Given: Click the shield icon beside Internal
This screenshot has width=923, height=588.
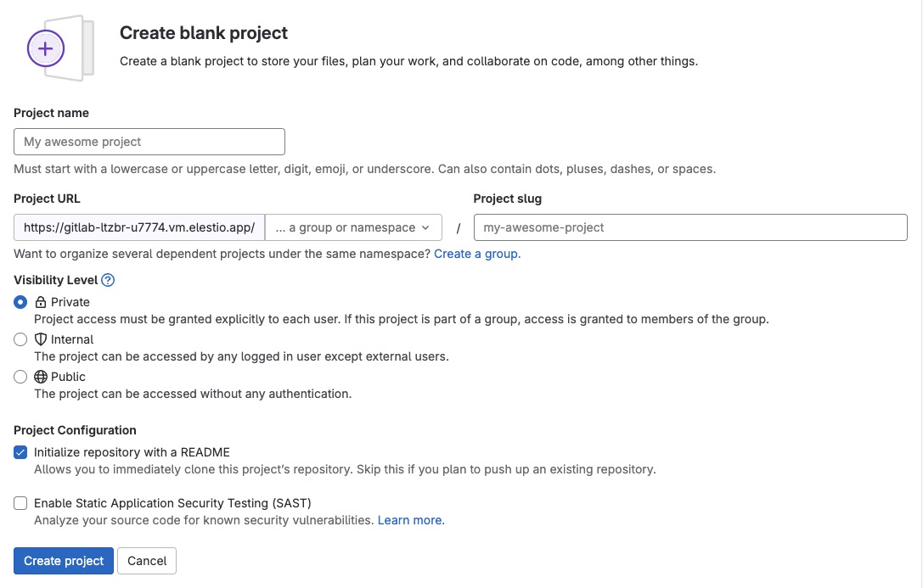Looking at the screenshot, I should click(41, 339).
